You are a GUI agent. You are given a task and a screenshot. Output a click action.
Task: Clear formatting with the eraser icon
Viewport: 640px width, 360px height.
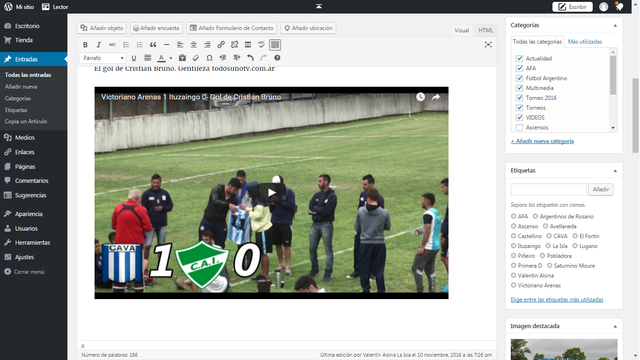click(x=196, y=58)
